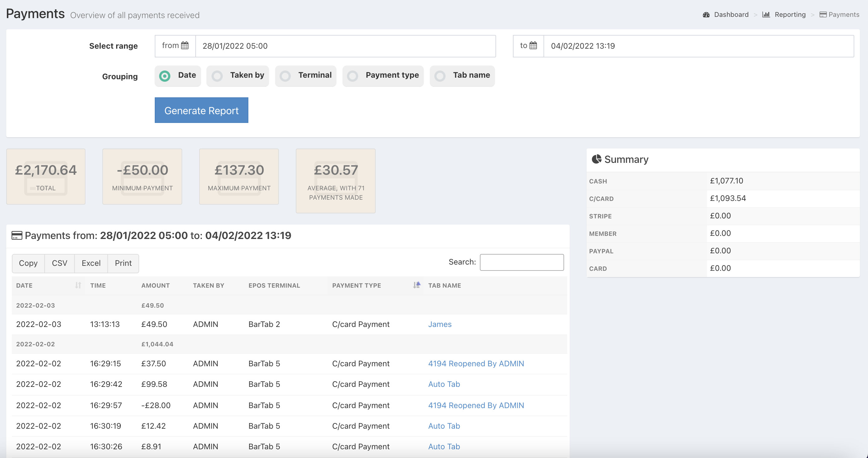Sort by Date column arrows icon

[x=78, y=285]
